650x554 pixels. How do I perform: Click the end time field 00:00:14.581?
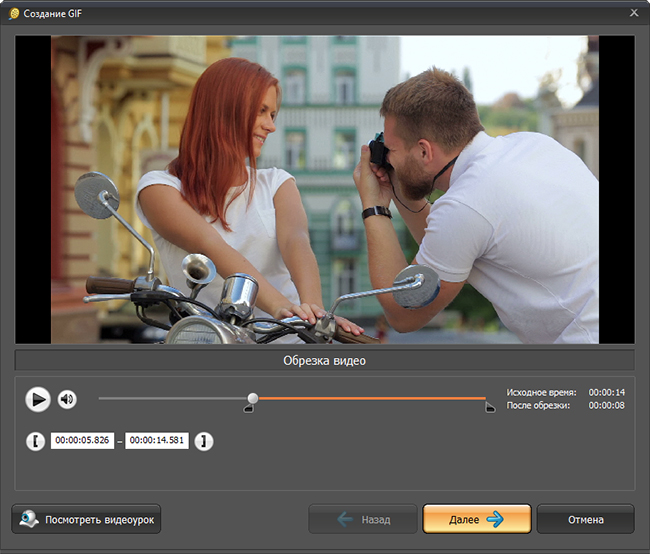(x=157, y=441)
